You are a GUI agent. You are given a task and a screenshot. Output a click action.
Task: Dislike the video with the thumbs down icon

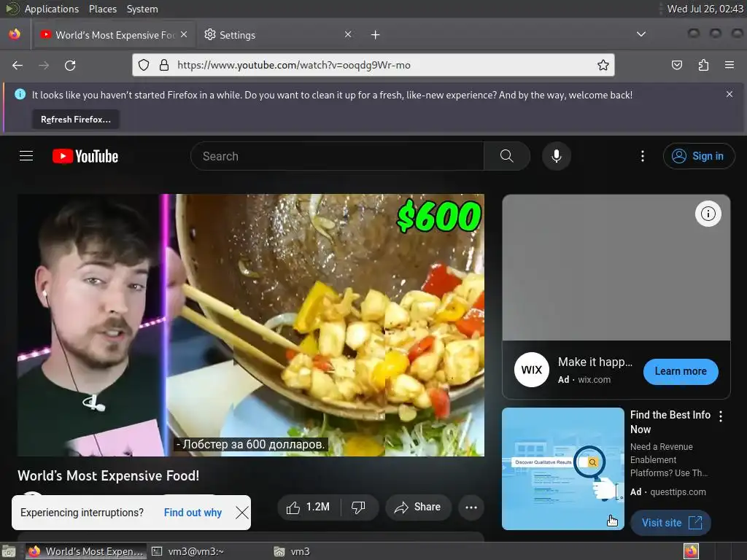358,507
